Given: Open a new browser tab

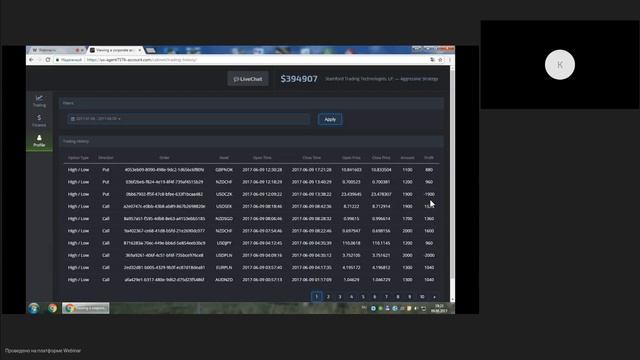Looking at the screenshot, I should [x=151, y=50].
